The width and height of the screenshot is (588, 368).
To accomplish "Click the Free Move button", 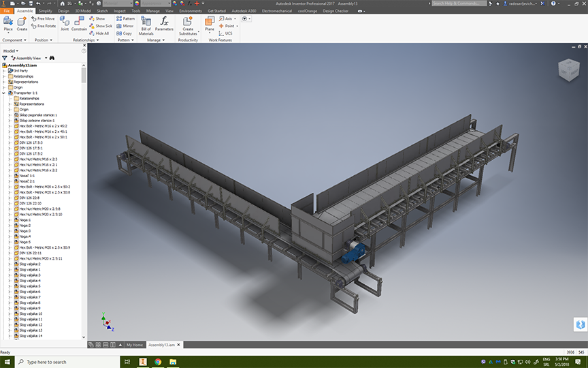I will (44, 18).
